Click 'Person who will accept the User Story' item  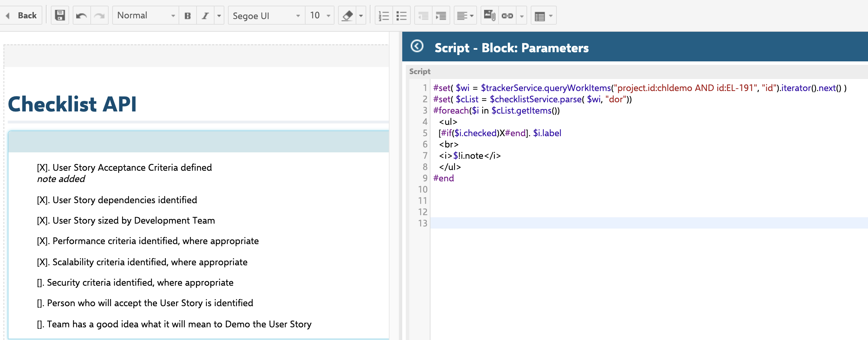(145, 303)
